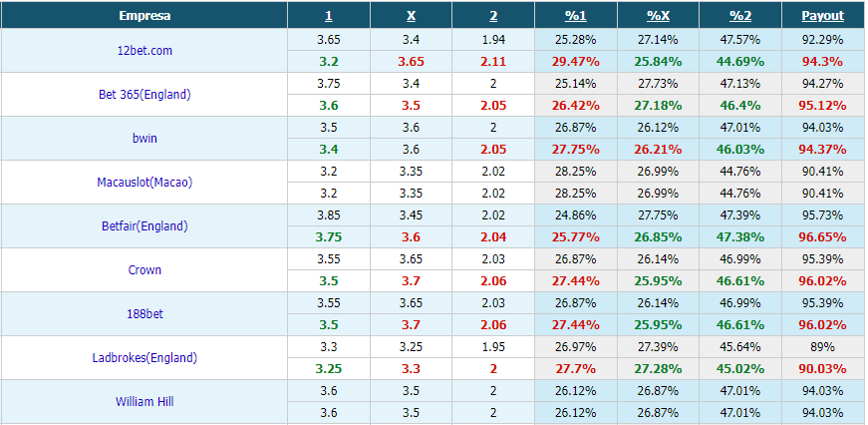The width and height of the screenshot is (868, 425).
Task: Open the Betfair(England) link
Action: click(145, 226)
